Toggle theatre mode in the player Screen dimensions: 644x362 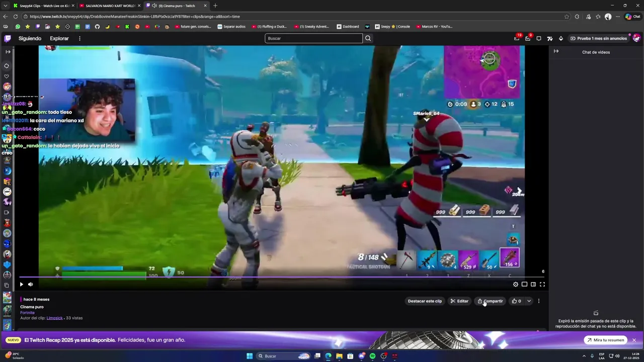(533, 284)
